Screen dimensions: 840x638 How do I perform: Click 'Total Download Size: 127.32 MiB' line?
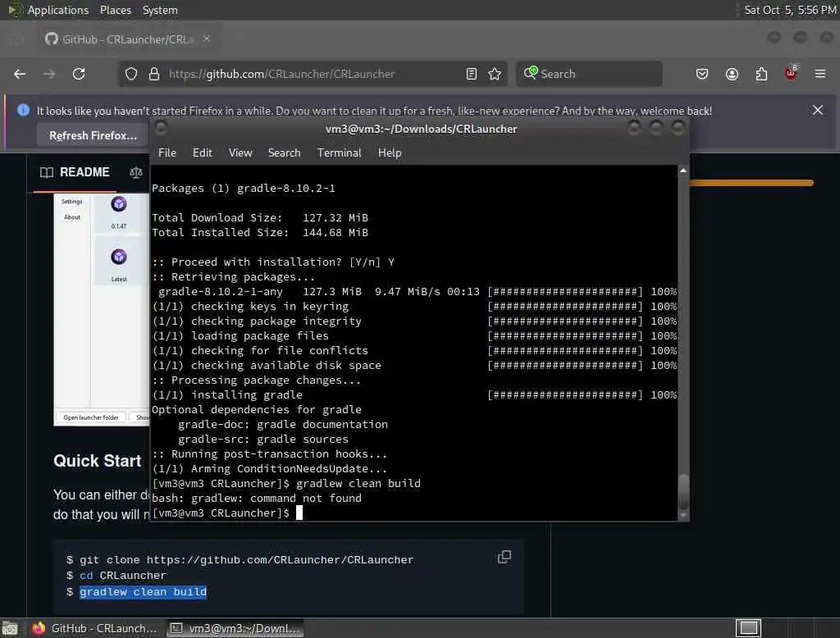click(260, 217)
